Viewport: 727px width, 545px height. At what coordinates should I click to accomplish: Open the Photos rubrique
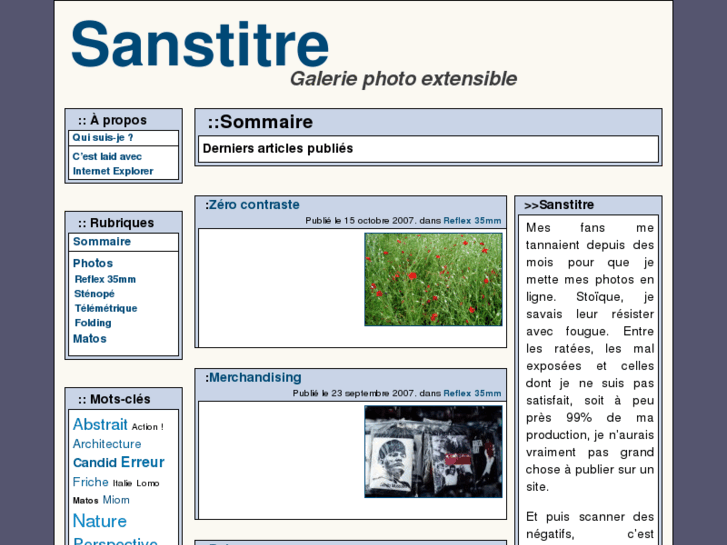coord(93,263)
